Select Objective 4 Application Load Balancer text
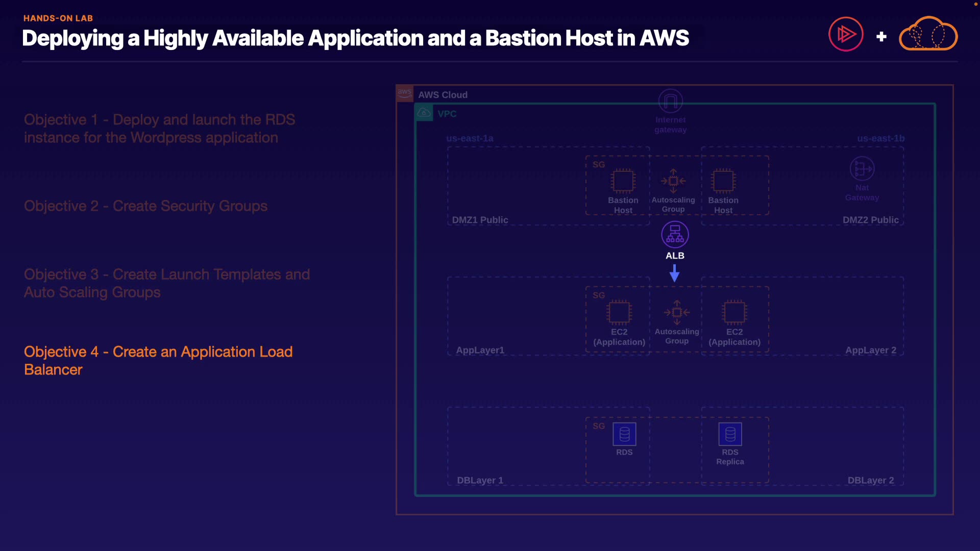 coord(158,360)
